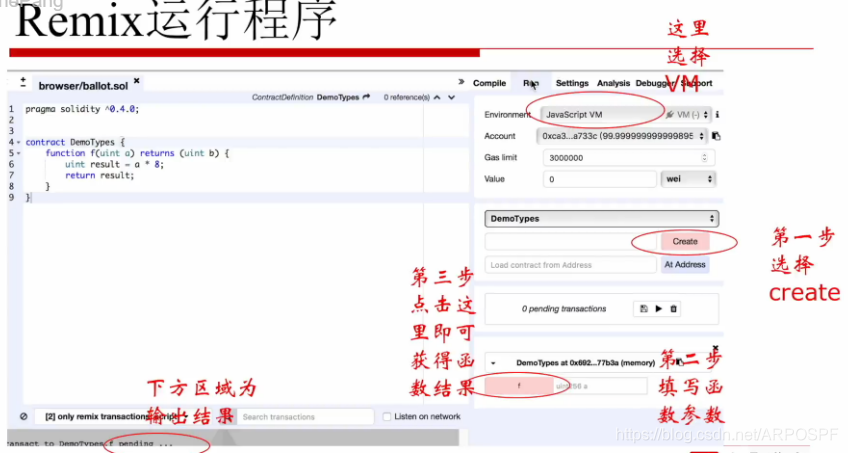848x453 pixels.
Task: Click the '0 pending transactions' text
Action: click(x=564, y=309)
